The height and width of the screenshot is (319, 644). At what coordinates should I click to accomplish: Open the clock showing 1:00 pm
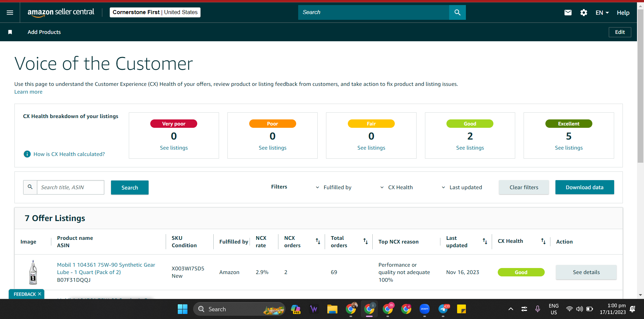point(613,309)
